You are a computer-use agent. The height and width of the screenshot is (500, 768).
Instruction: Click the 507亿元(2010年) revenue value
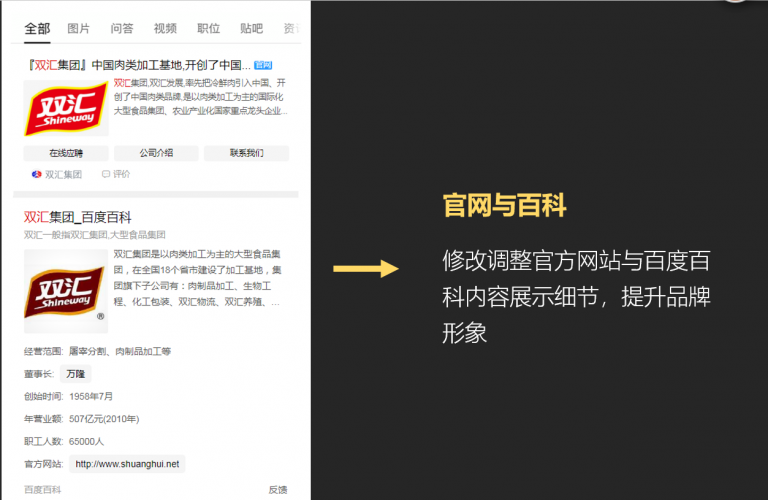(104, 419)
